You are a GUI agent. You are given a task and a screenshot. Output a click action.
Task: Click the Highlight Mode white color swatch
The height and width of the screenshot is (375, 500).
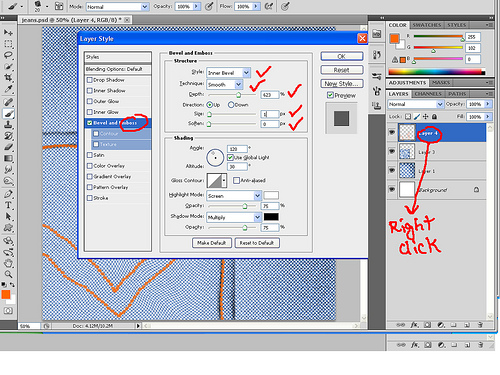tap(271, 195)
